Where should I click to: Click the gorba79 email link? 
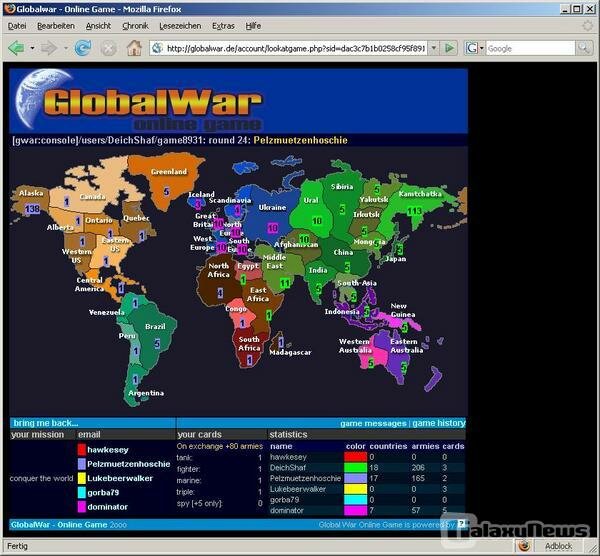coord(103,492)
